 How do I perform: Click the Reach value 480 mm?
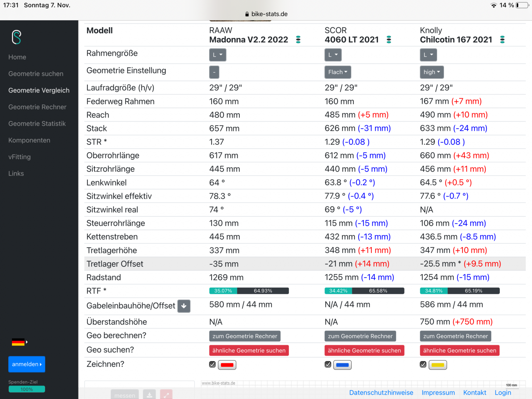click(224, 115)
